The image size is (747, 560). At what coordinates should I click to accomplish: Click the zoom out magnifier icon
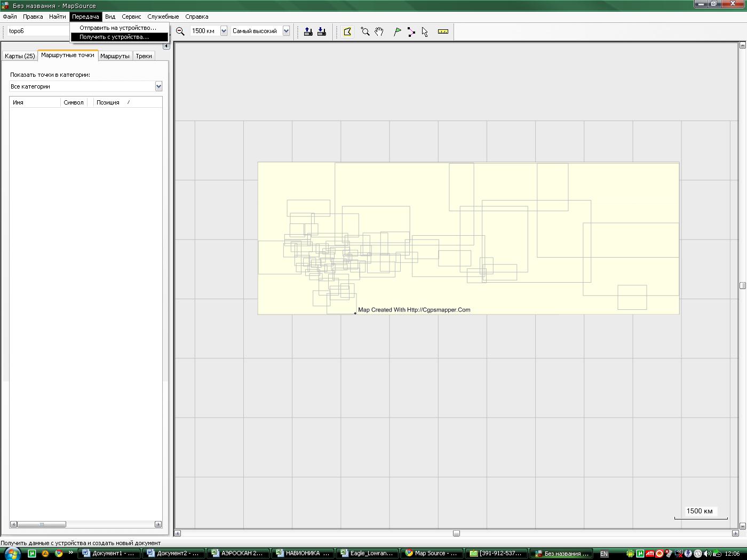click(x=180, y=31)
